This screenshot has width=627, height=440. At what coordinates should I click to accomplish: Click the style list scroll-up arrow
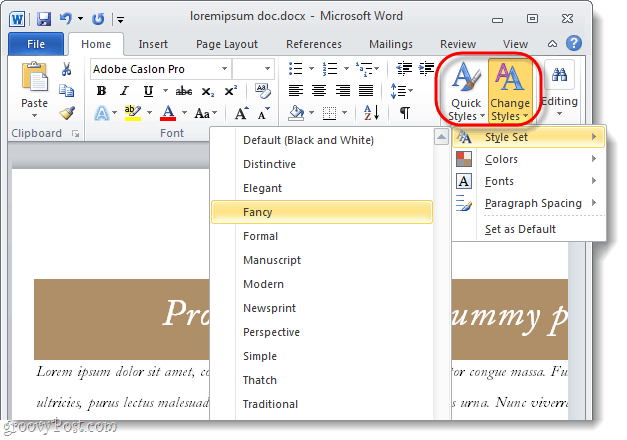point(441,137)
